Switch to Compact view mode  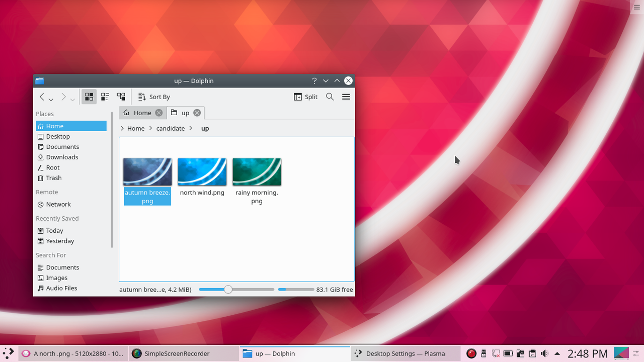(x=105, y=97)
